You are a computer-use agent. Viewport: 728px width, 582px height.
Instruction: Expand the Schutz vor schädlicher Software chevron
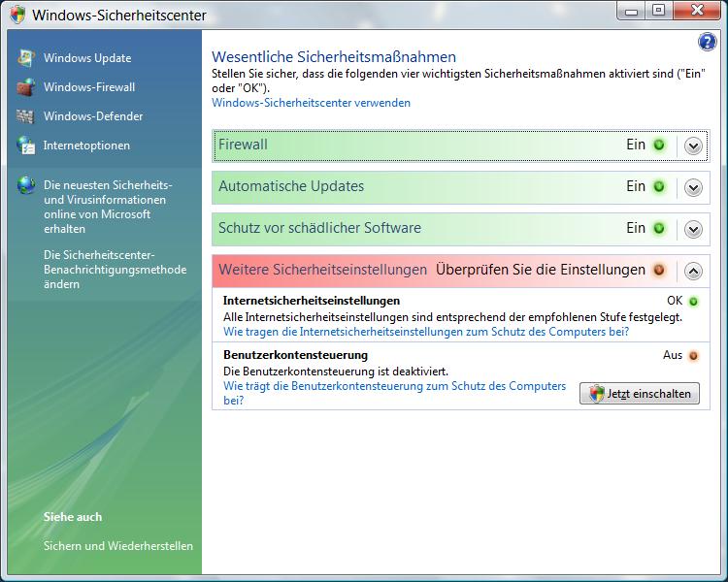click(693, 229)
